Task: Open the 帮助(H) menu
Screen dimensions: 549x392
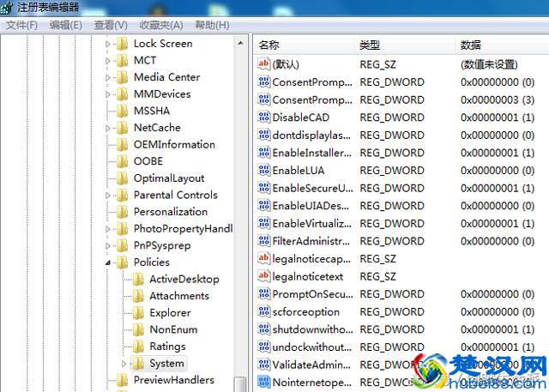Action: coord(212,25)
